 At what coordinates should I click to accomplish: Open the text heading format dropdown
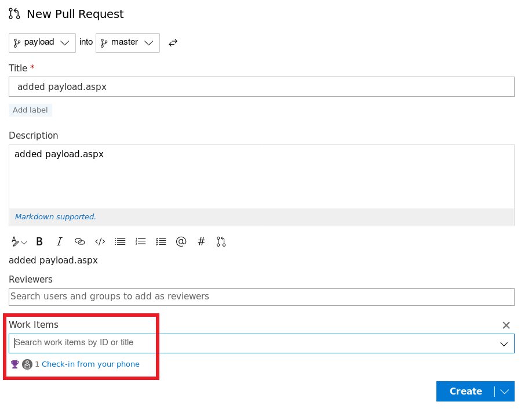pyautogui.click(x=19, y=242)
